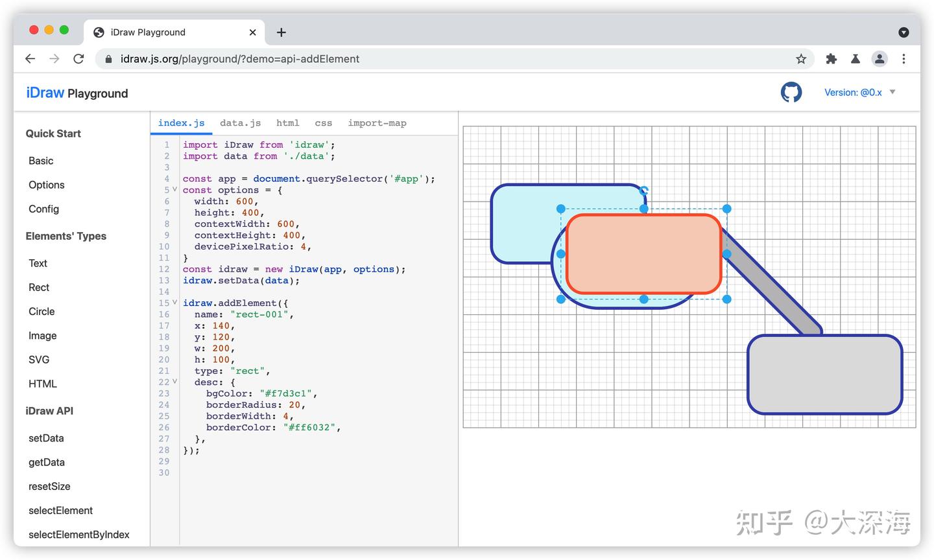
Task: Open the browser extensions puzzle icon
Action: point(831,59)
